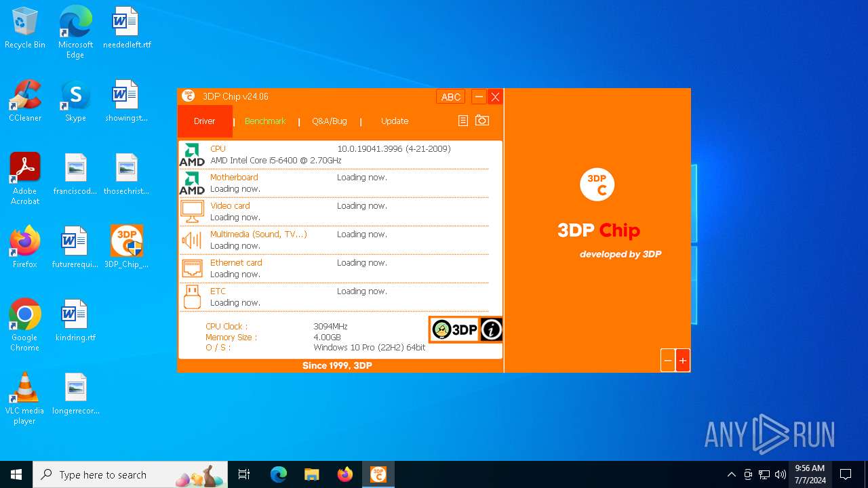Select the longerrecor... image file
868x488 pixels.
[75, 394]
